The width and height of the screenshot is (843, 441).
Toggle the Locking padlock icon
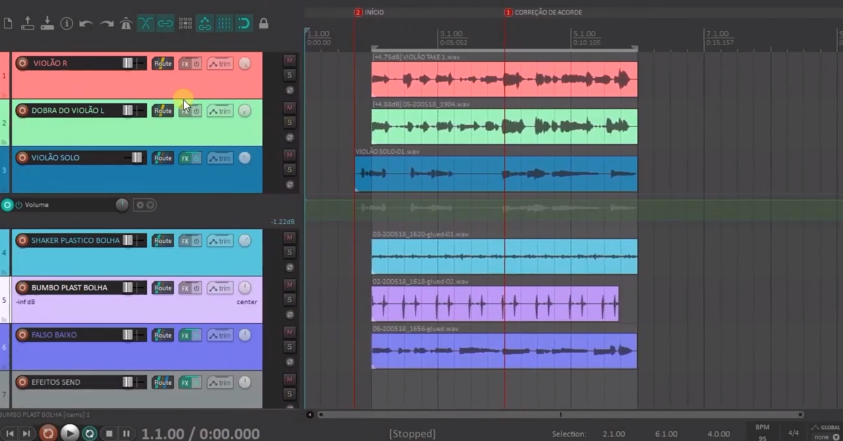[x=263, y=23]
